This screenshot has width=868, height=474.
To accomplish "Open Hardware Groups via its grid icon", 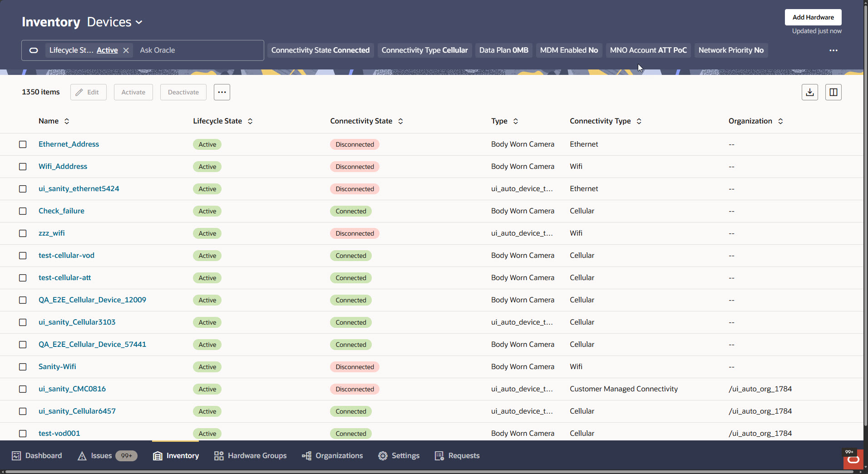I will point(218,455).
